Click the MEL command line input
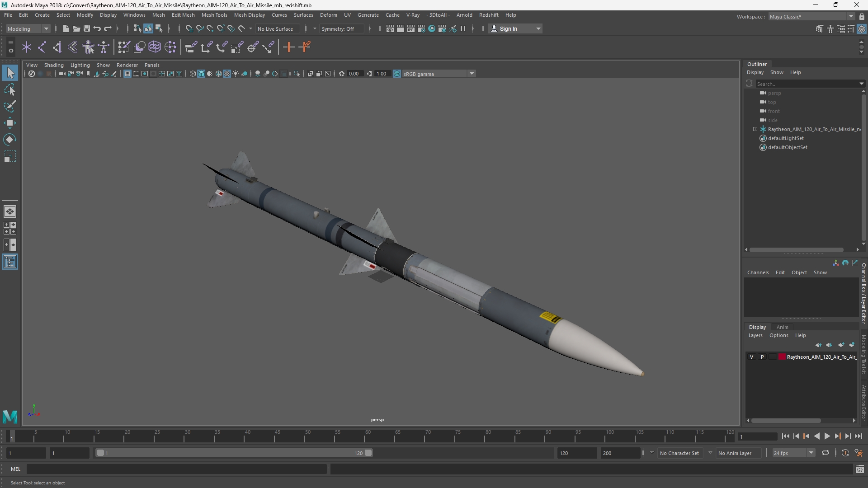Viewport: 868px width, 488px height. pyautogui.click(x=176, y=469)
